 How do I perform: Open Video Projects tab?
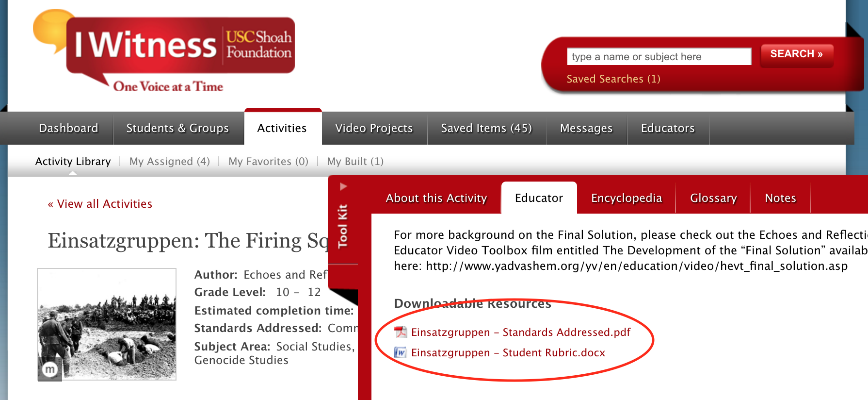coord(374,128)
